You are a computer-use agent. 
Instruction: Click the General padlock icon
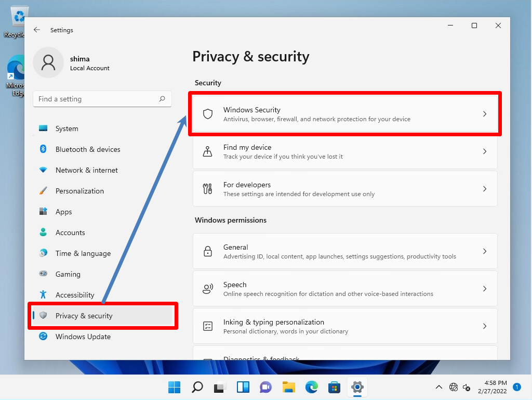[208, 251]
